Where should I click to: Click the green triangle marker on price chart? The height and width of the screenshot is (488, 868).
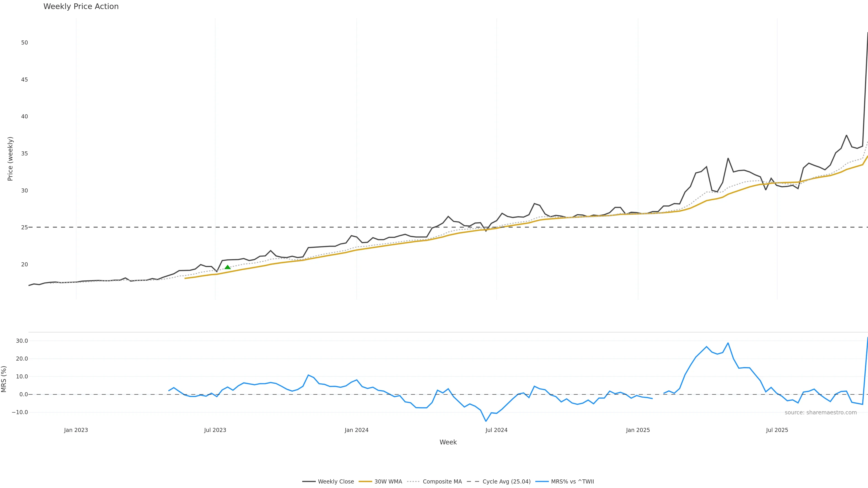[x=227, y=267]
